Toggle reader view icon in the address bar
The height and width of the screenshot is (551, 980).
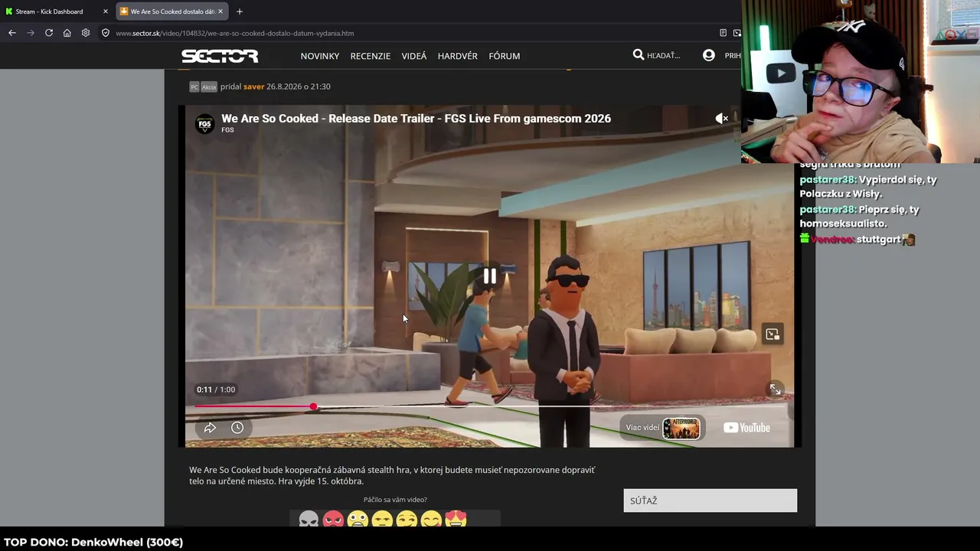(723, 33)
